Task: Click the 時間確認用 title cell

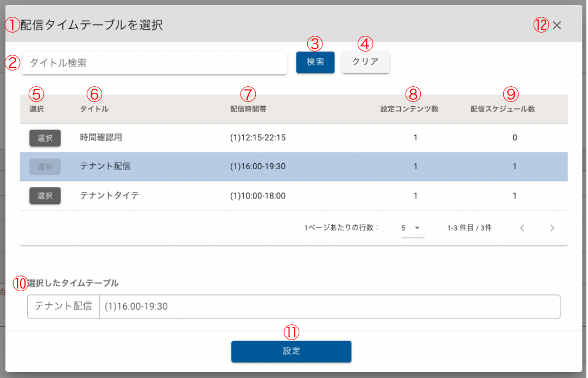Action: click(101, 138)
